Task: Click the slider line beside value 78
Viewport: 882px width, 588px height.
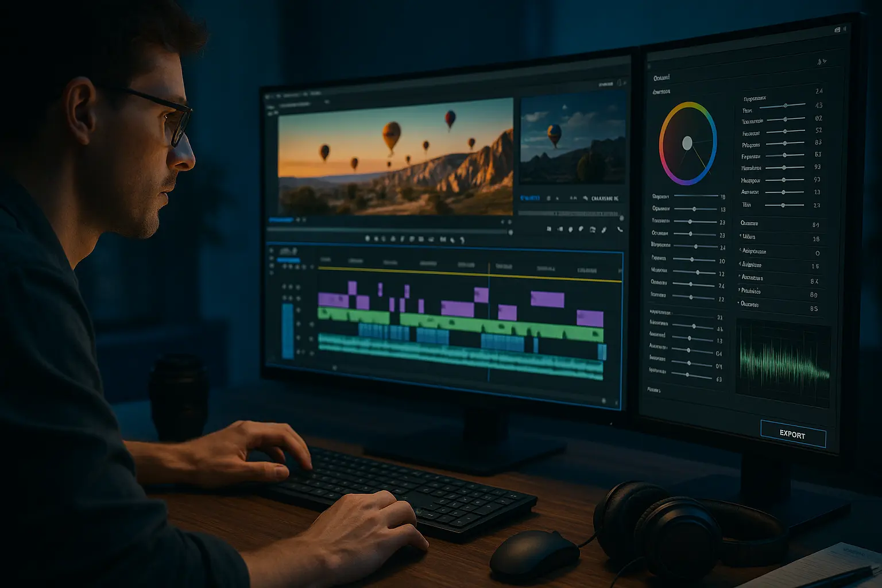Action: (x=696, y=196)
